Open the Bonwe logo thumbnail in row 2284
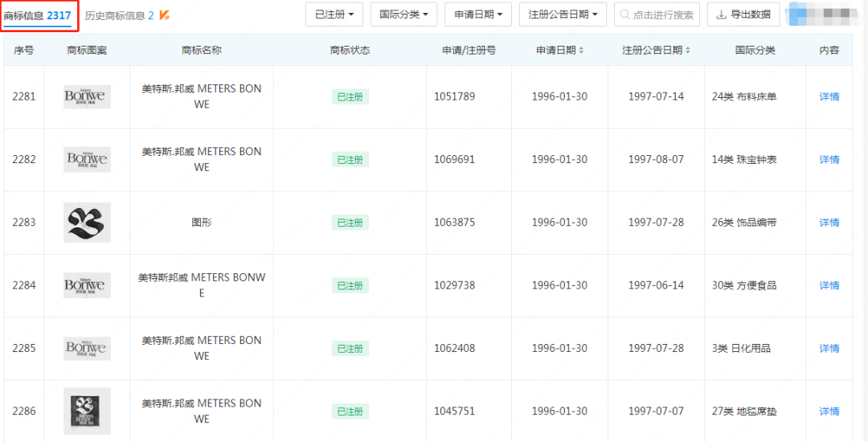This screenshot has height=442, width=868. tap(87, 285)
